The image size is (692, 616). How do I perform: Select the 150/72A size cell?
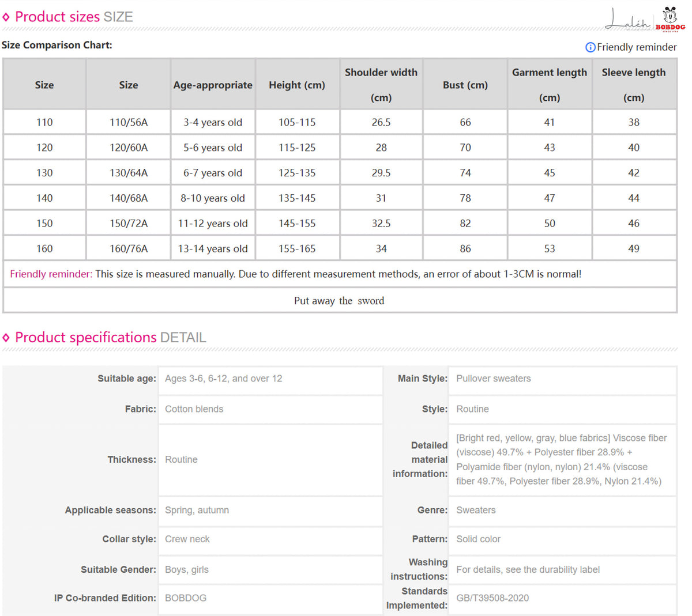click(x=129, y=224)
